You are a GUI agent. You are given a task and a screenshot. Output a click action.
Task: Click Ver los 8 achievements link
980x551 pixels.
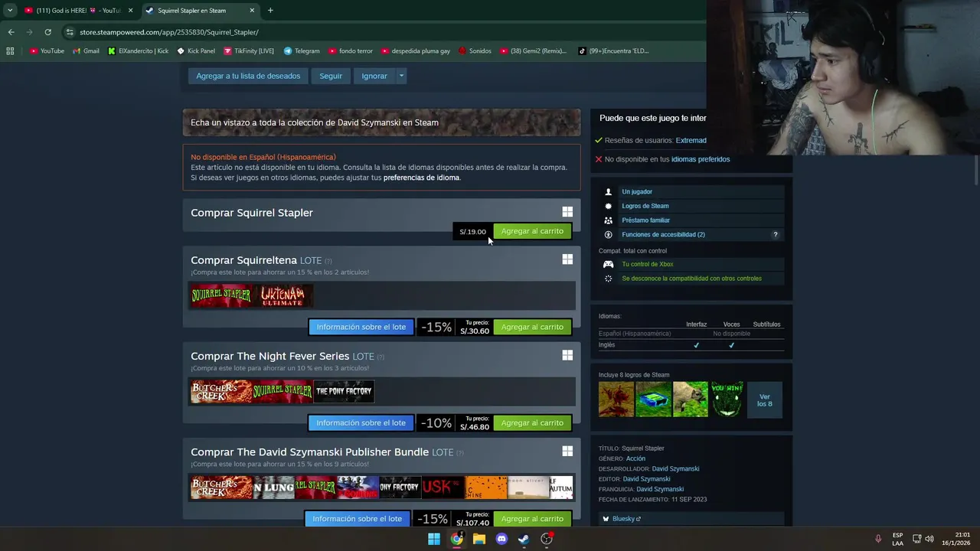765,400
